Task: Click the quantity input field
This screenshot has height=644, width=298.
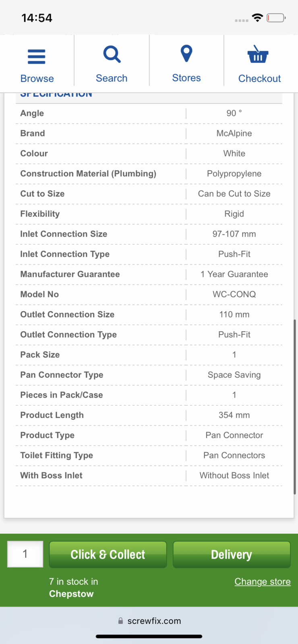Action: point(25,554)
